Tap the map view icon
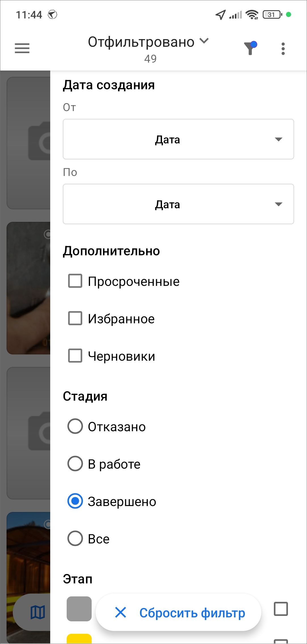307x644 pixels. (x=38, y=612)
